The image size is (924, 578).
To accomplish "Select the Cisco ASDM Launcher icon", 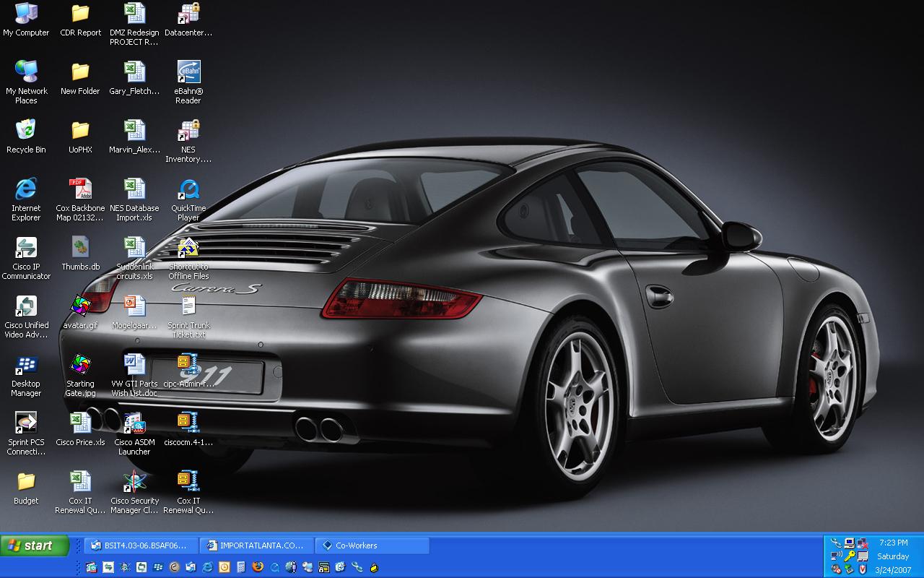I will (x=134, y=424).
